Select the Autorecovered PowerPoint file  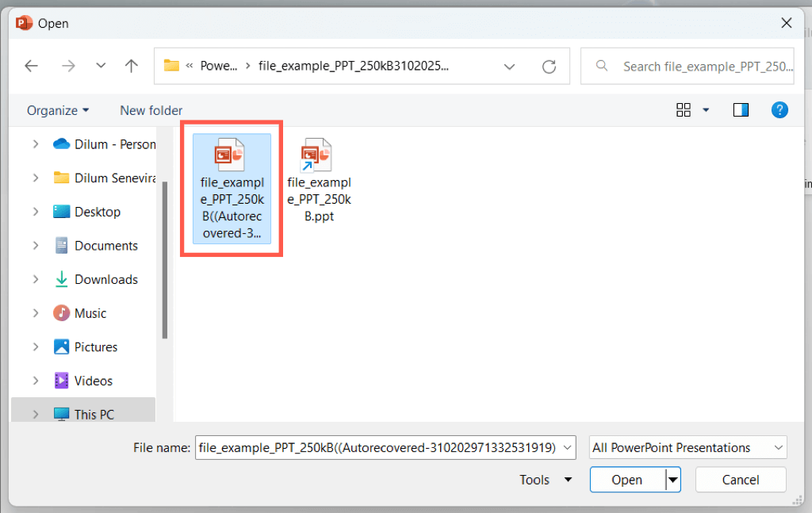(232, 189)
